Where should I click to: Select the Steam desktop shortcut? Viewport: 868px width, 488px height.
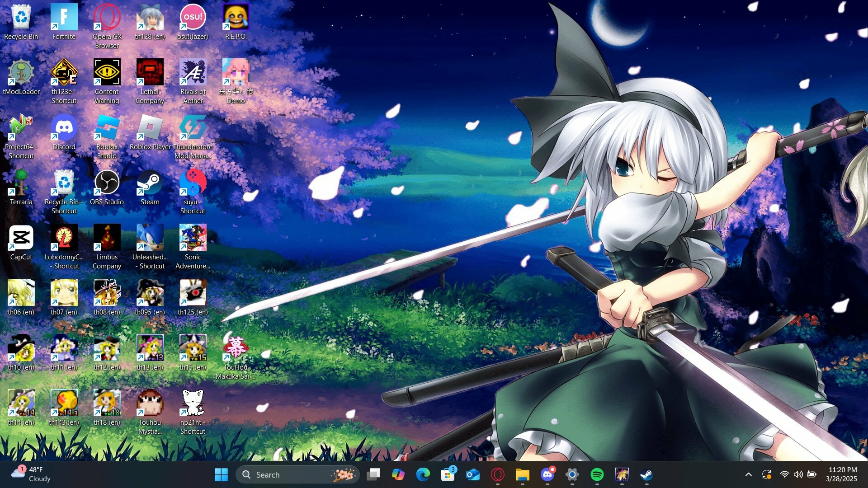[x=150, y=187]
